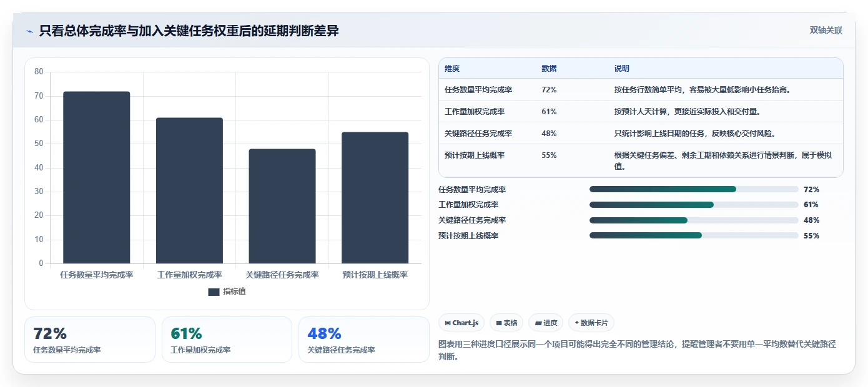Click the 72% label beside progress bar
Viewport: 868px width, 387px height.
pos(811,190)
